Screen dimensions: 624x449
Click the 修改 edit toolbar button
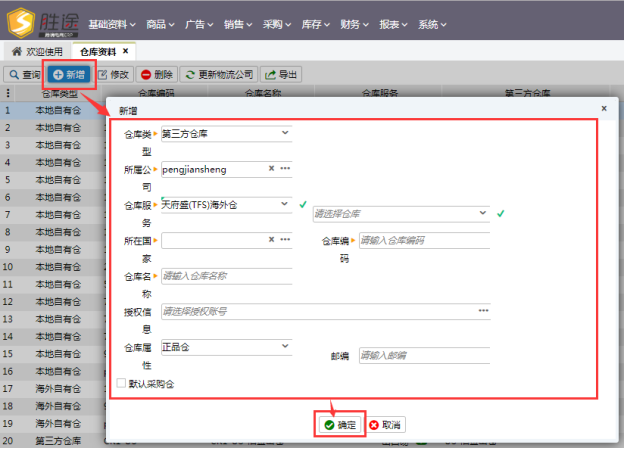[113, 74]
